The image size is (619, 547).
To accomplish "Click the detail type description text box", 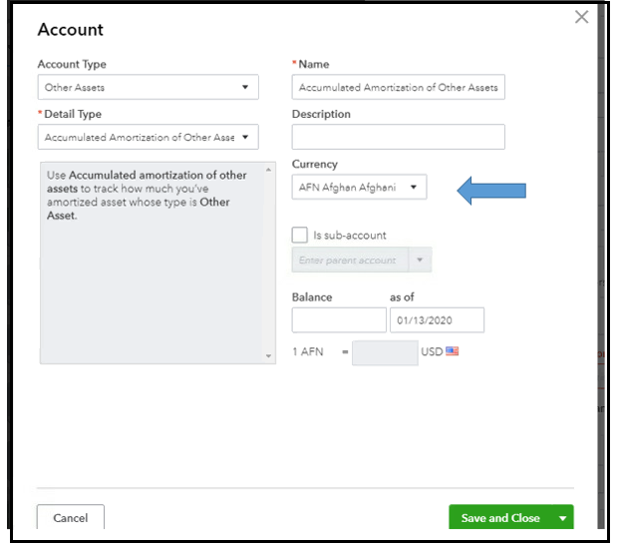I will point(150,261).
